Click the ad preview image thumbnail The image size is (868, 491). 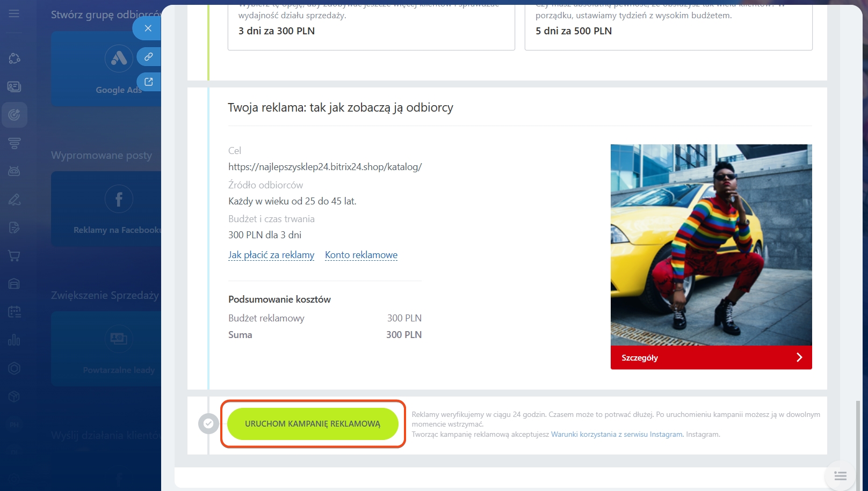[711, 245]
